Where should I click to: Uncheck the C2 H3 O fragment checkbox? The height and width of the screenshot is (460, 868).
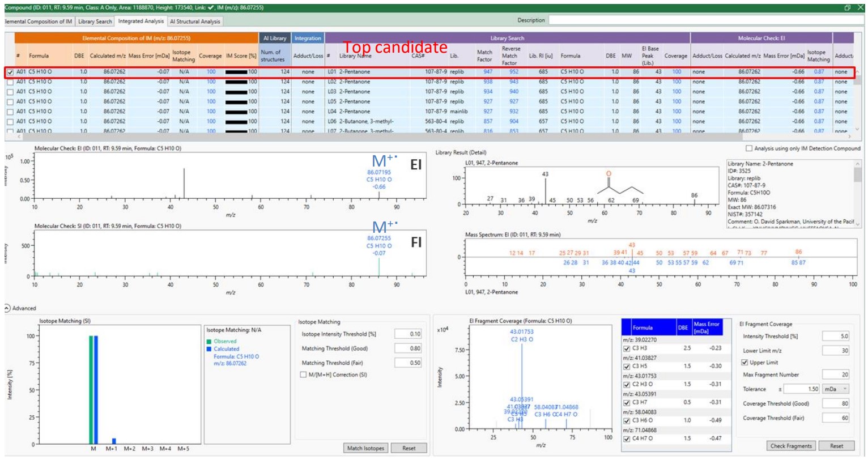pyautogui.click(x=627, y=385)
